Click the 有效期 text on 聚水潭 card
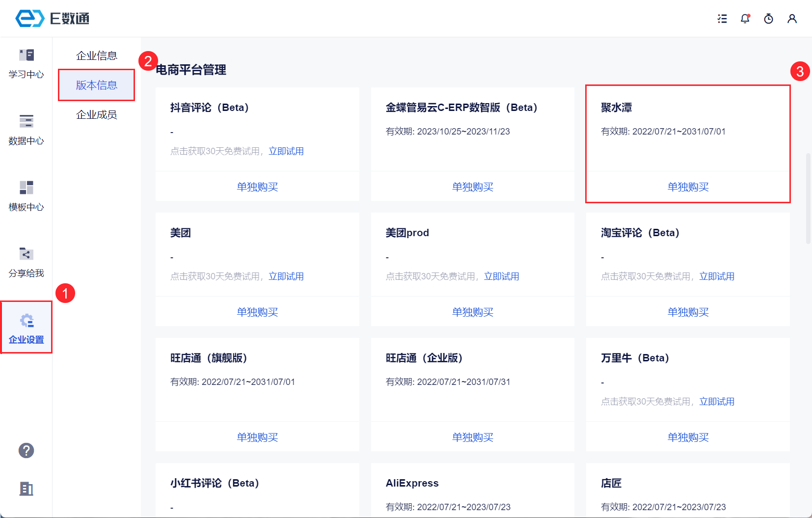Viewport: 812px width, 518px height. [663, 132]
